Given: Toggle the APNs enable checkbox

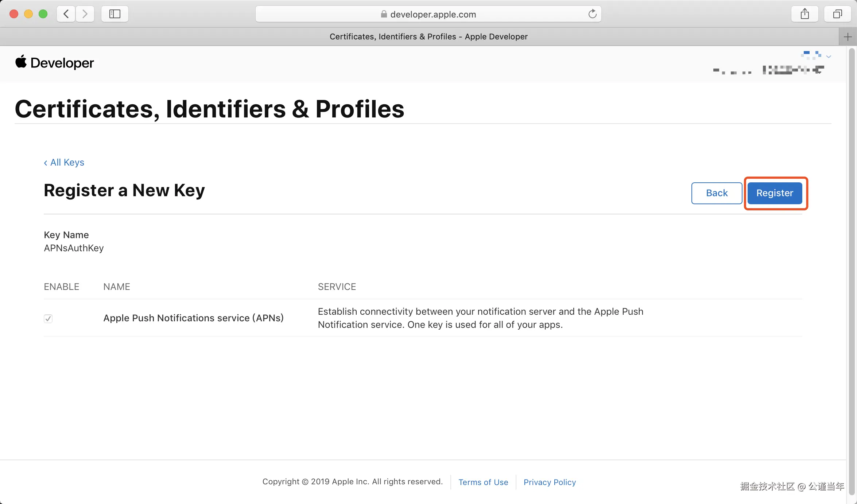Looking at the screenshot, I should 48,318.
